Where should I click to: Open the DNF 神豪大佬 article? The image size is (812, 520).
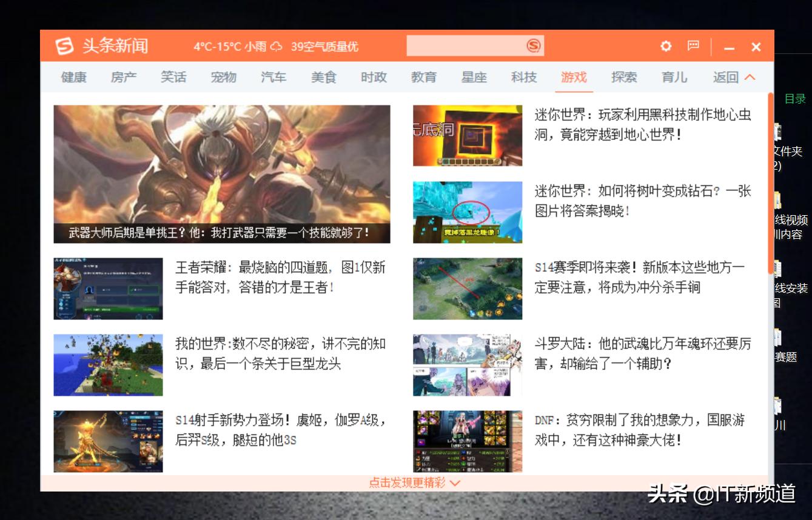[640, 430]
